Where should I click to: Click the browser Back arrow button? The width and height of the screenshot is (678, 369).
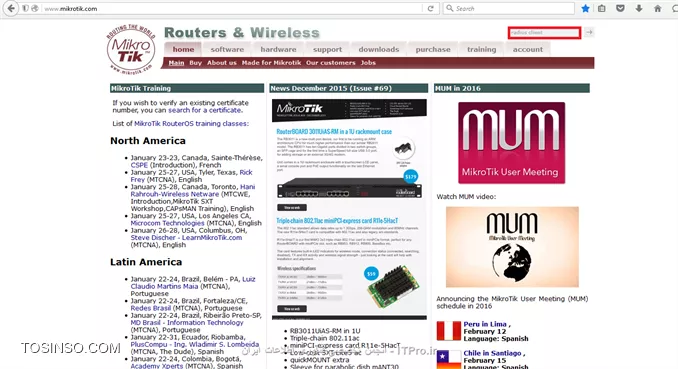11,8
